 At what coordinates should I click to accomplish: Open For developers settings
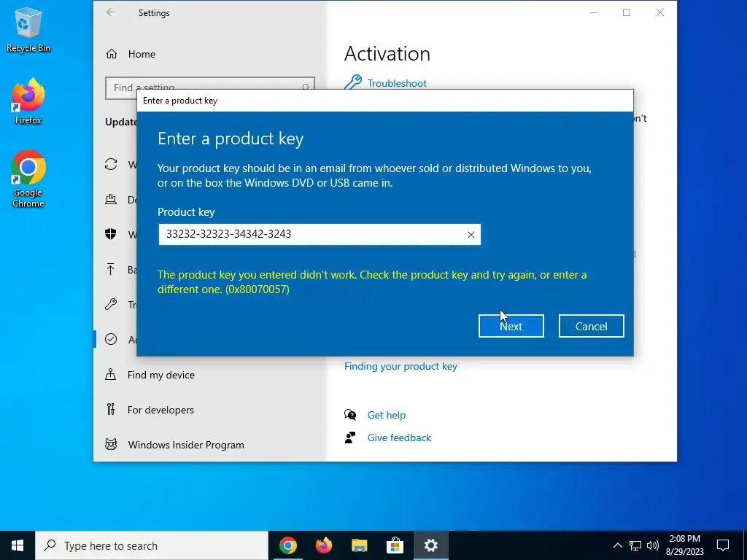[160, 410]
